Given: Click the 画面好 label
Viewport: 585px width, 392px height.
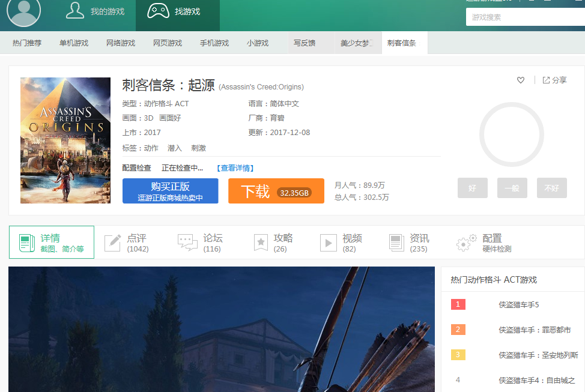Looking at the screenshot, I should pos(170,118).
